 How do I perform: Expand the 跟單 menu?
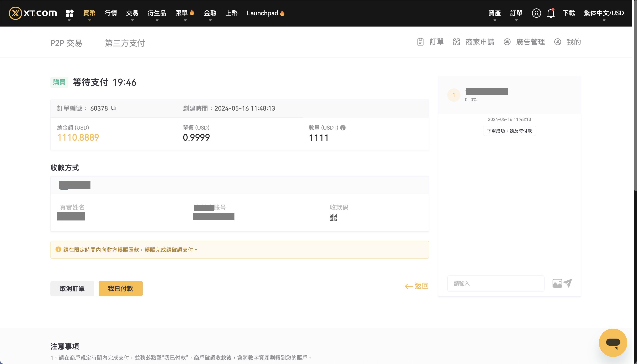[x=185, y=13]
